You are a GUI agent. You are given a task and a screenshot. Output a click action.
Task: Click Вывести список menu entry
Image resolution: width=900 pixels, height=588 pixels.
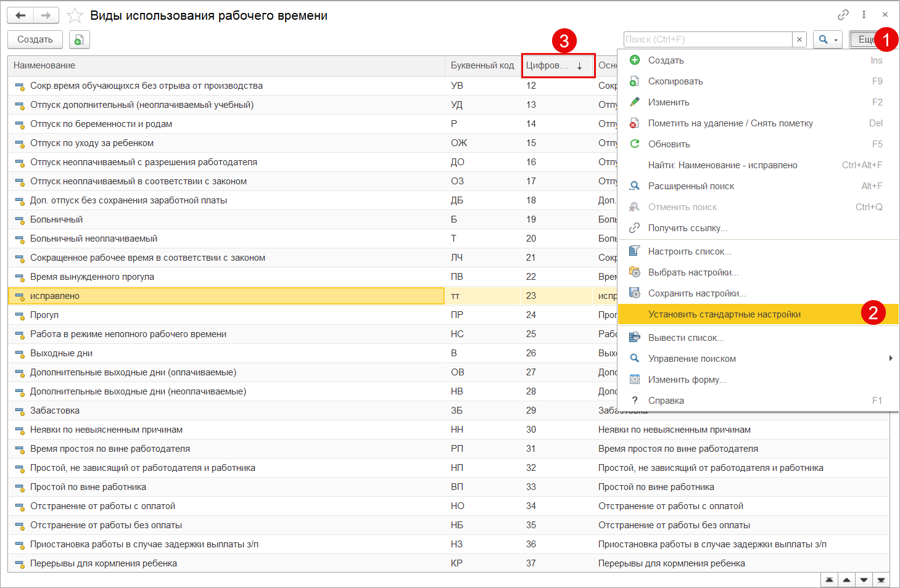click(685, 338)
